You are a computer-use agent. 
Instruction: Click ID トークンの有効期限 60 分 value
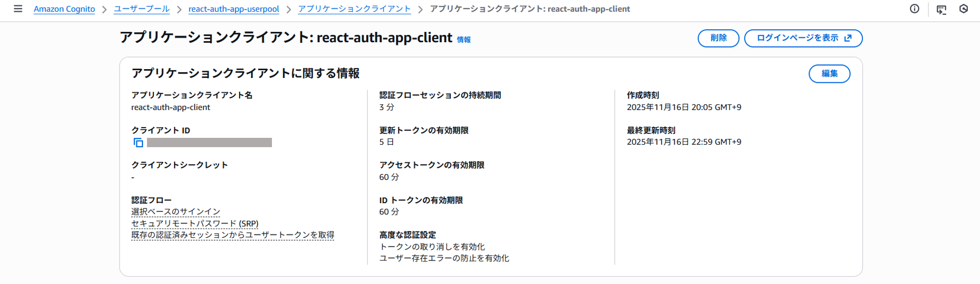pyautogui.click(x=389, y=212)
